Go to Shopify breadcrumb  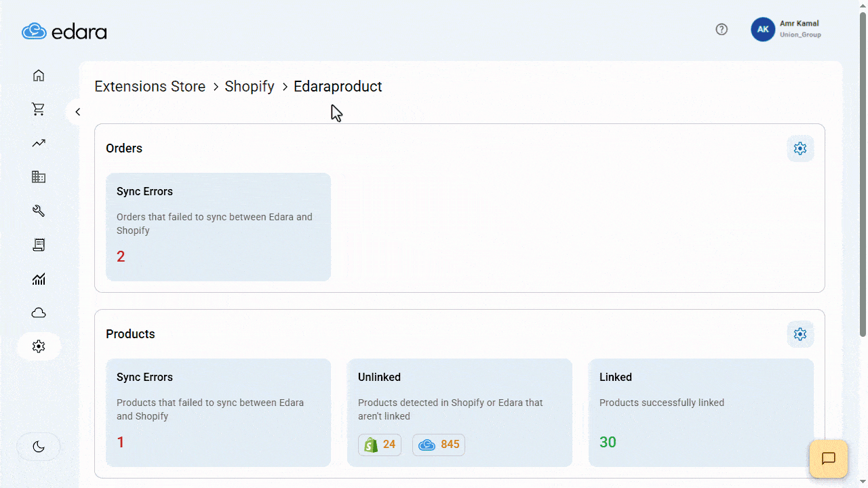click(250, 87)
